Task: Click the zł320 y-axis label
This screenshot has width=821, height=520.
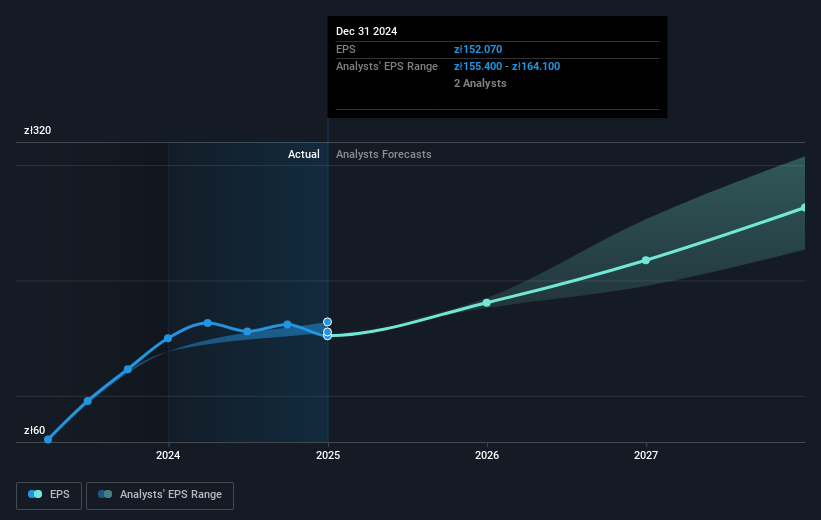Action: (38, 130)
